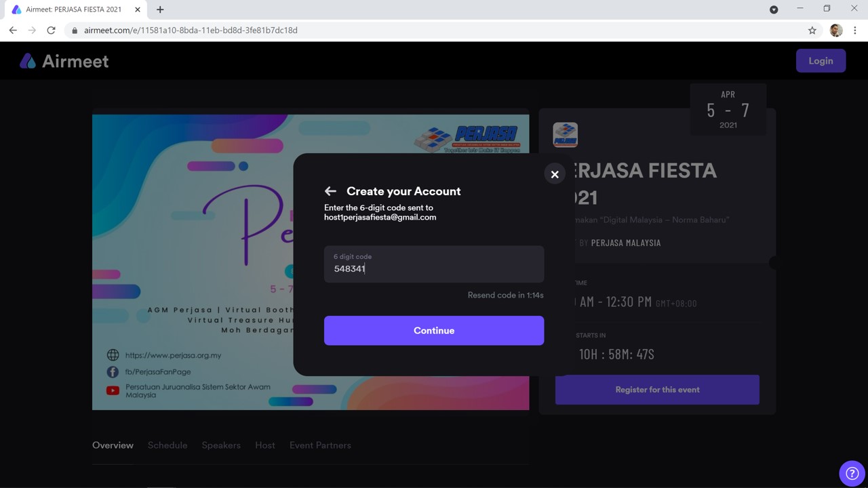The image size is (868, 488).
Task: Click the 10H : 58M: 47S countdown text
Action: [x=616, y=354]
